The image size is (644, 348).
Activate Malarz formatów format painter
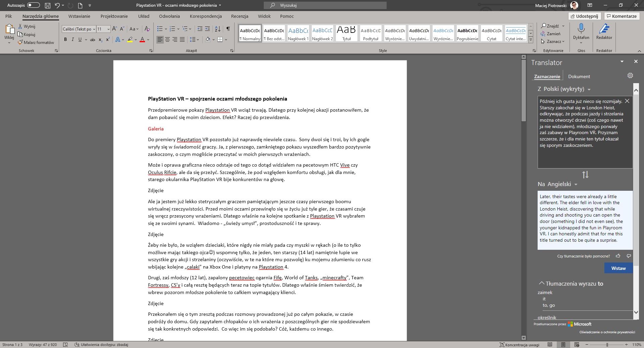(36, 43)
